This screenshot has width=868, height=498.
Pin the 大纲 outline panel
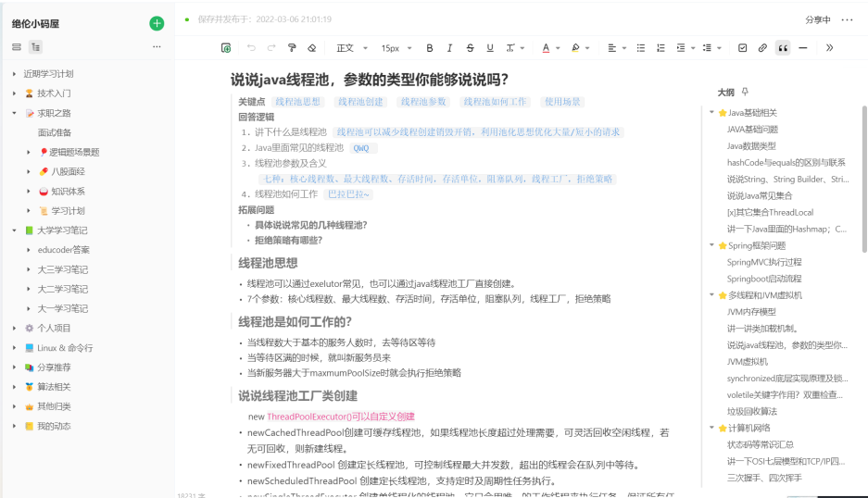coord(745,93)
